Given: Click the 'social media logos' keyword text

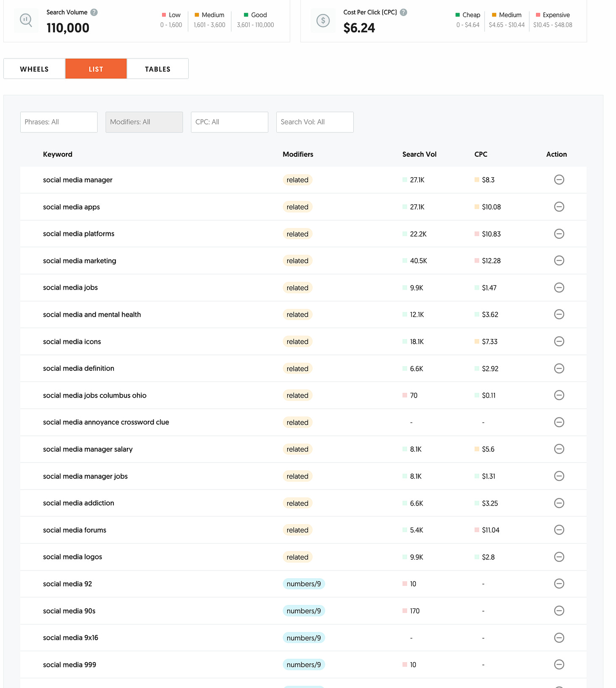Looking at the screenshot, I should [72, 557].
